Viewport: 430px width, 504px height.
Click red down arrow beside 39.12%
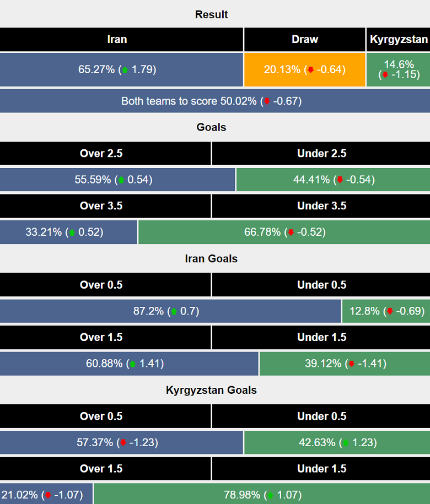[x=351, y=364]
